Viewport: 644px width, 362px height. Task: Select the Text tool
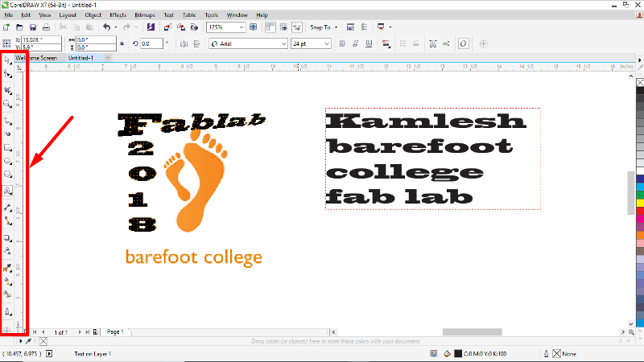[x=7, y=191]
